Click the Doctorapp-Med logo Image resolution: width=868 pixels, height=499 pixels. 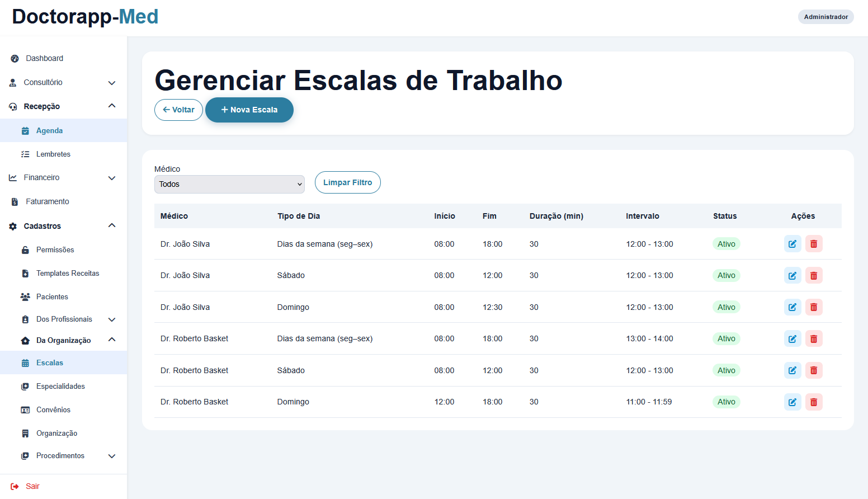point(85,17)
